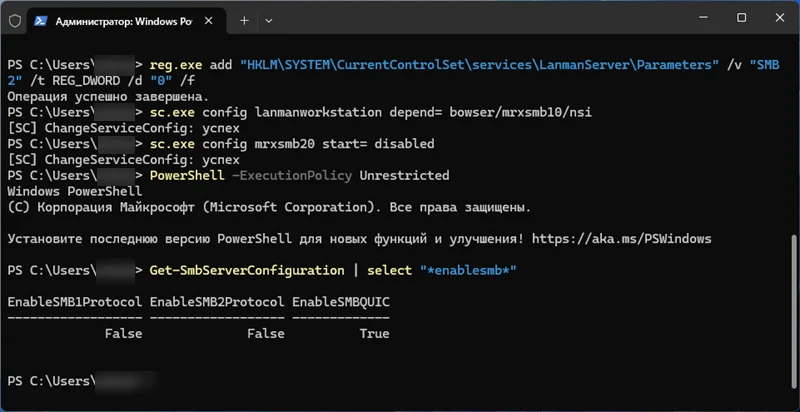Click the shield icon in title bar
800x412 pixels.
pyautogui.click(x=15, y=21)
